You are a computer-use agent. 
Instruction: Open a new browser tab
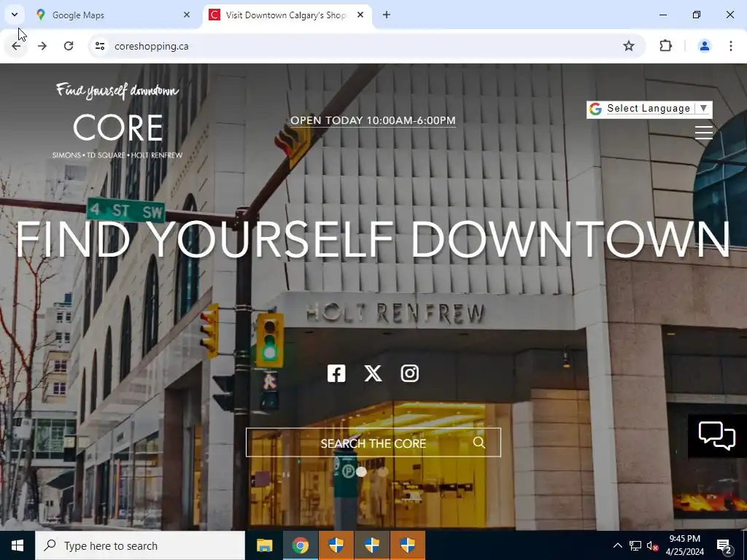click(x=387, y=15)
